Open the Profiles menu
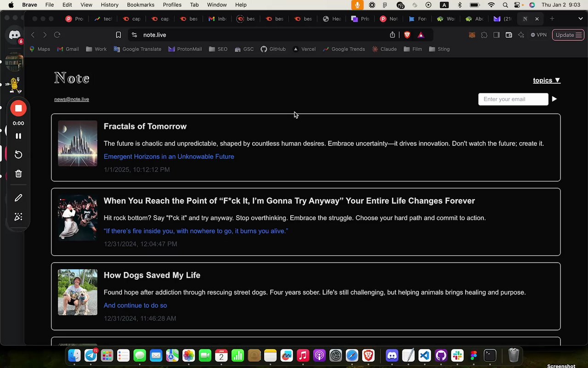The width and height of the screenshot is (588, 368). click(x=172, y=5)
